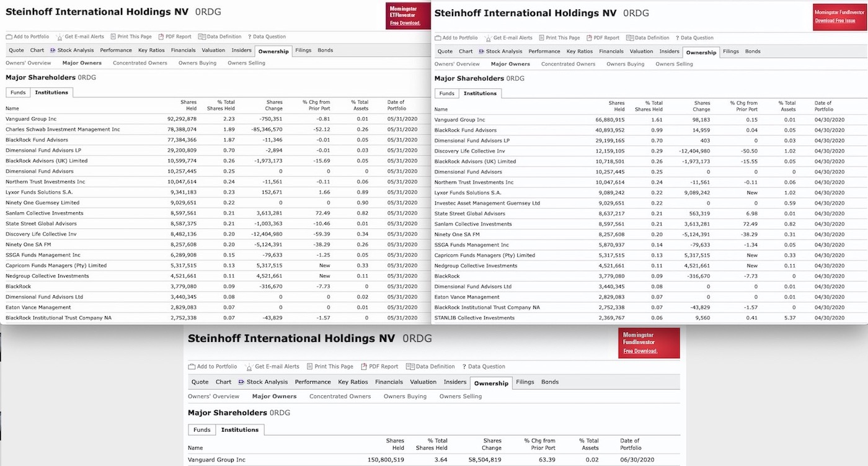Screen dimensions: 868x466
Task: Open Owners Buying in left window
Action: (x=198, y=63)
